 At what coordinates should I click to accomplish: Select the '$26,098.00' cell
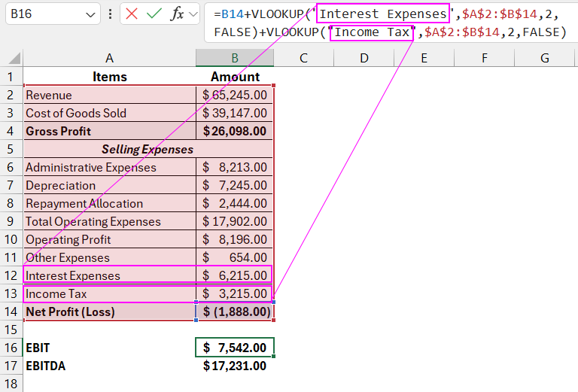235,131
